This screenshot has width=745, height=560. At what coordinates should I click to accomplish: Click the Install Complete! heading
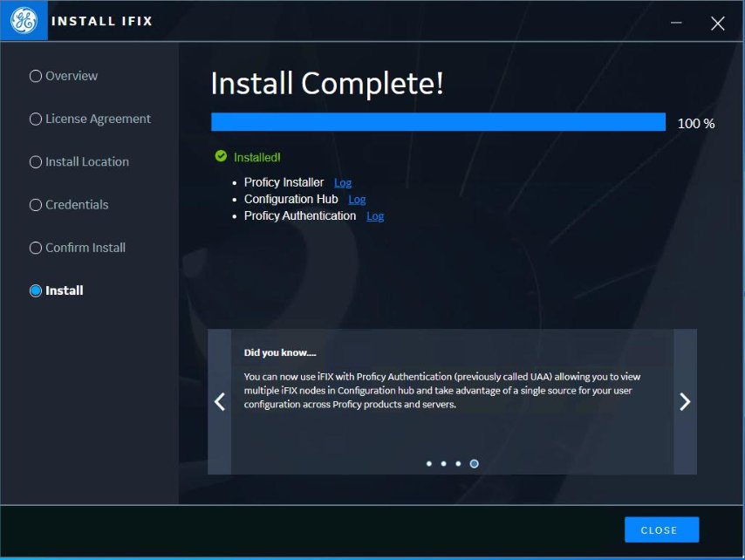point(327,84)
